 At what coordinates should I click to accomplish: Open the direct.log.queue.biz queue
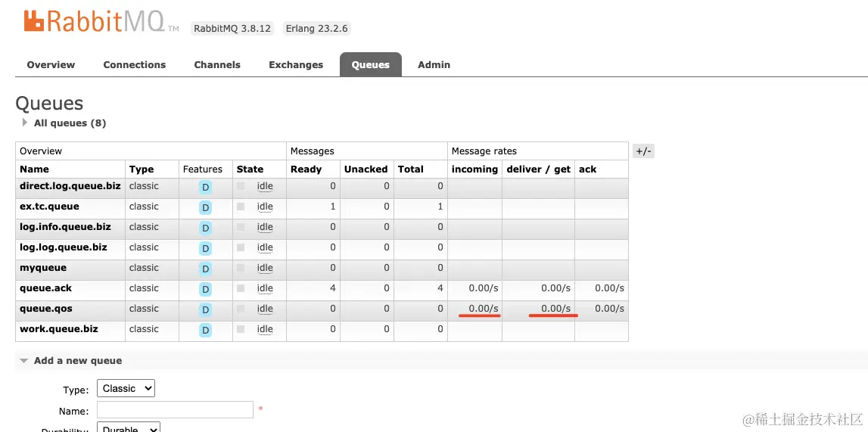[70, 186]
